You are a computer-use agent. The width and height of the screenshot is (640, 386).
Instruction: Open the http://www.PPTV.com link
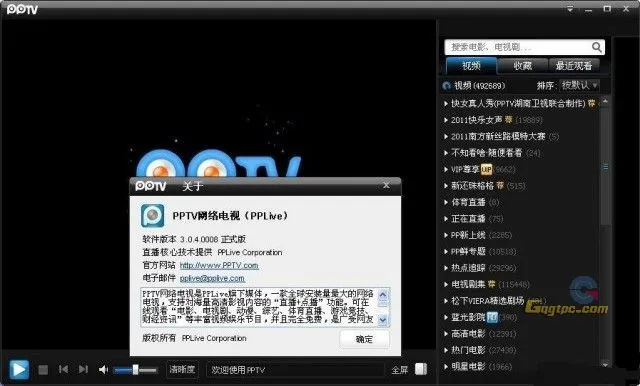[x=219, y=265]
